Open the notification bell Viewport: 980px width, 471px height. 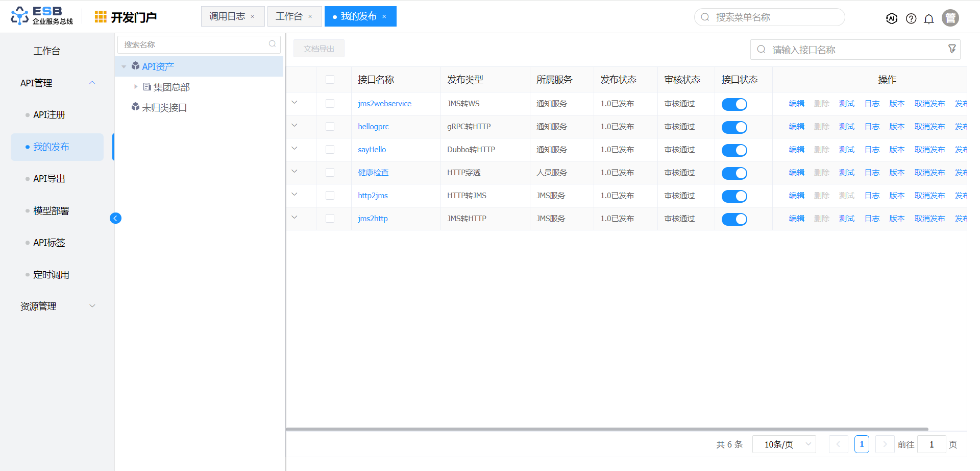click(929, 18)
